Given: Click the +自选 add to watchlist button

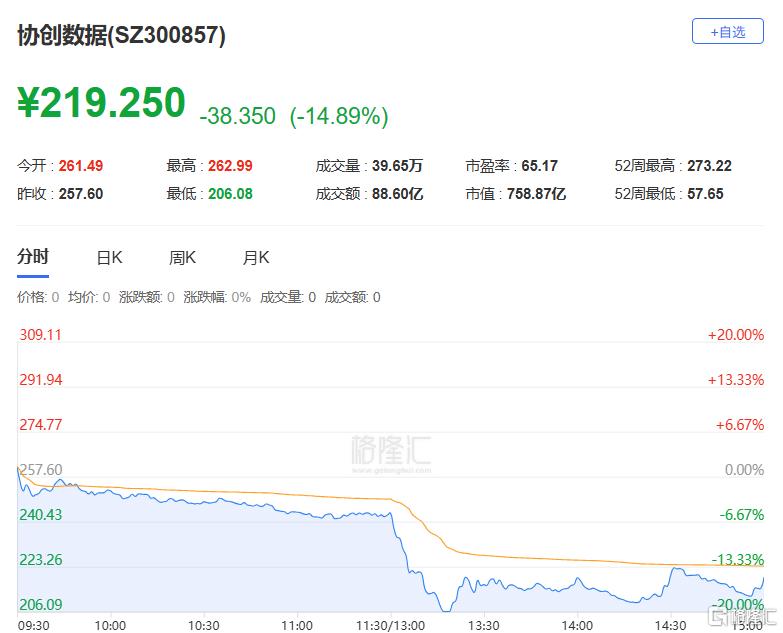Looking at the screenshot, I should (x=727, y=32).
